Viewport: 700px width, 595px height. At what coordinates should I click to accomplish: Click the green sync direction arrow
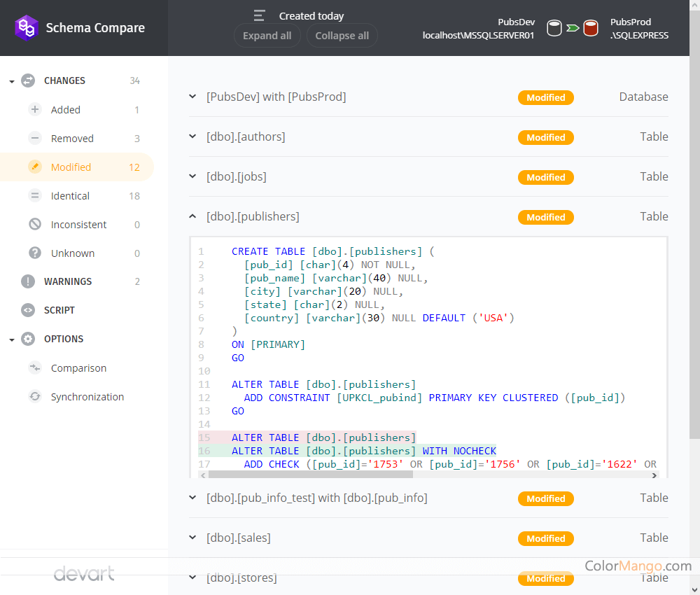point(573,28)
